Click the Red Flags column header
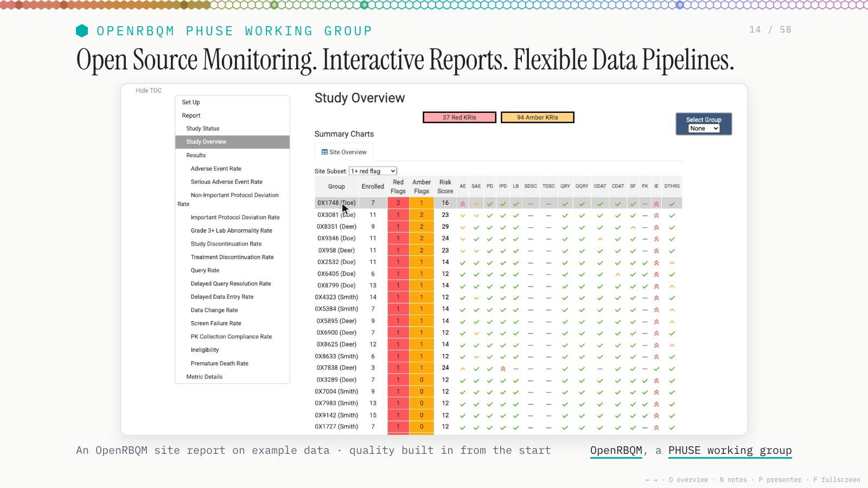Viewport: 868px width, 488px height. pos(398,187)
